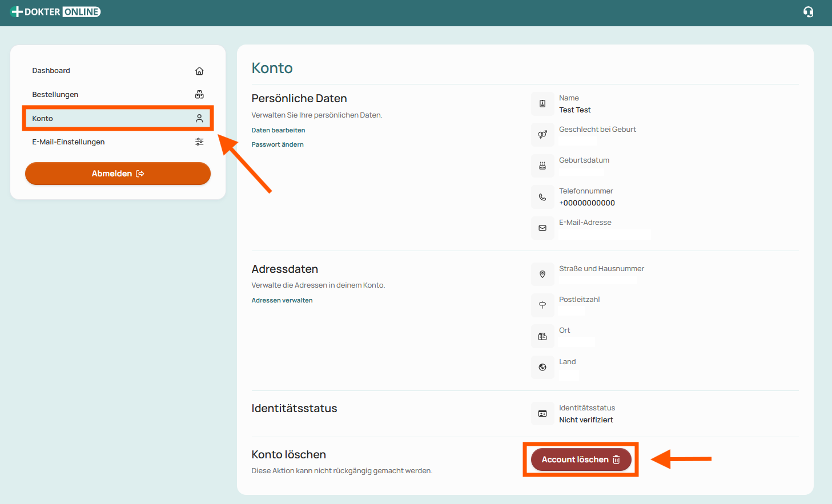Click the Dokter Online logo
The width and height of the screenshot is (832, 504).
coord(56,12)
